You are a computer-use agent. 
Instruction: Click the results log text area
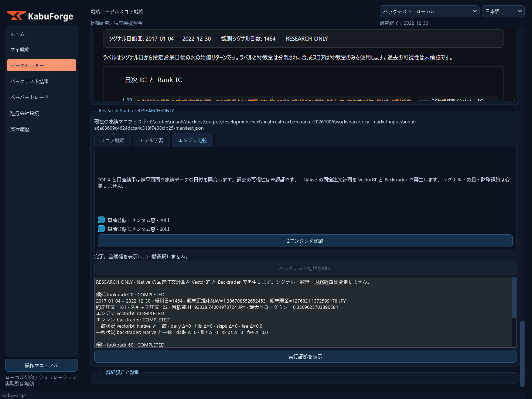pos(303,312)
